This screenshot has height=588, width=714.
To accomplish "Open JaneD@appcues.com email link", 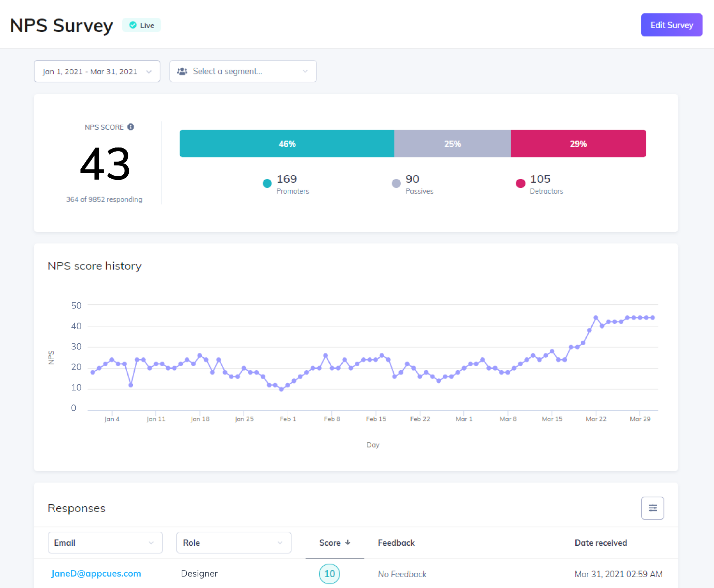I will point(96,573).
